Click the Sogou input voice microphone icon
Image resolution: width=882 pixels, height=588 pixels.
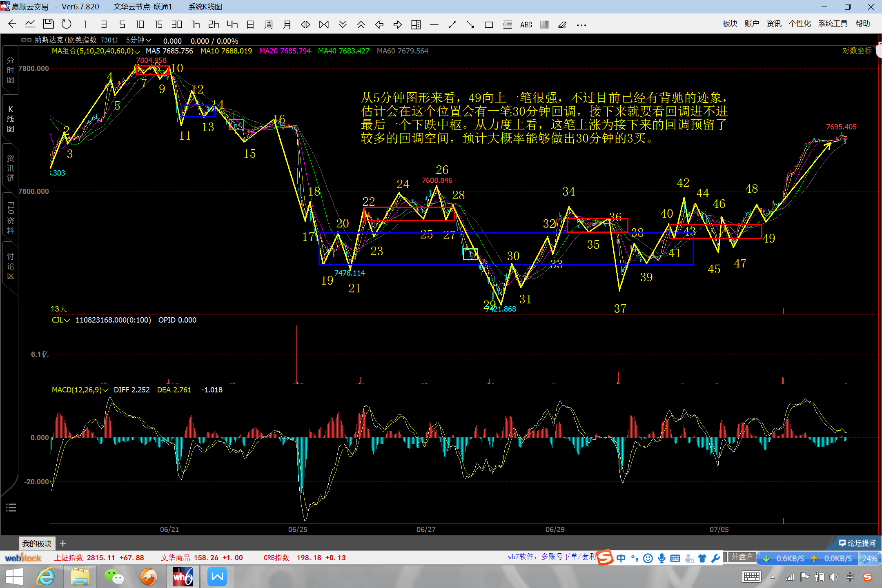[x=661, y=558]
